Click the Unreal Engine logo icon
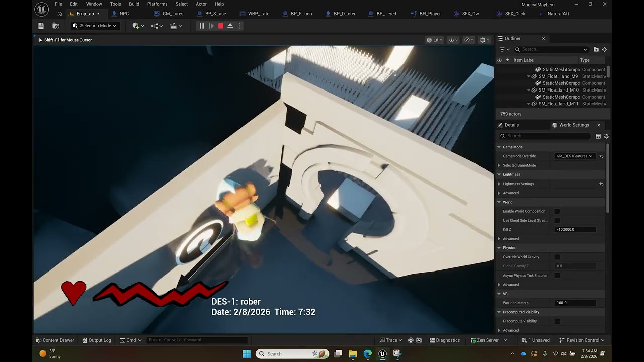The width and height of the screenshot is (644, 362). click(x=42, y=9)
